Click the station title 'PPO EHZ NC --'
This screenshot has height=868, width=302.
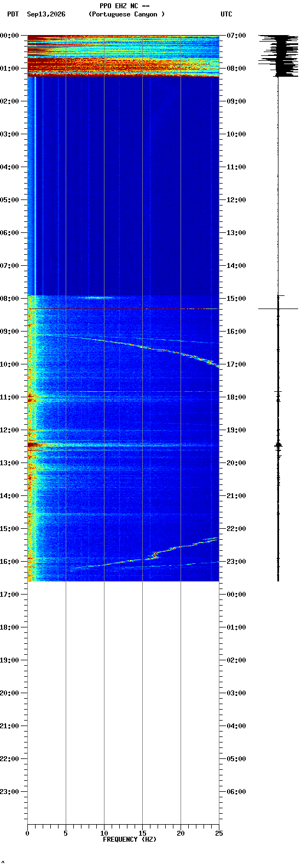125,6
